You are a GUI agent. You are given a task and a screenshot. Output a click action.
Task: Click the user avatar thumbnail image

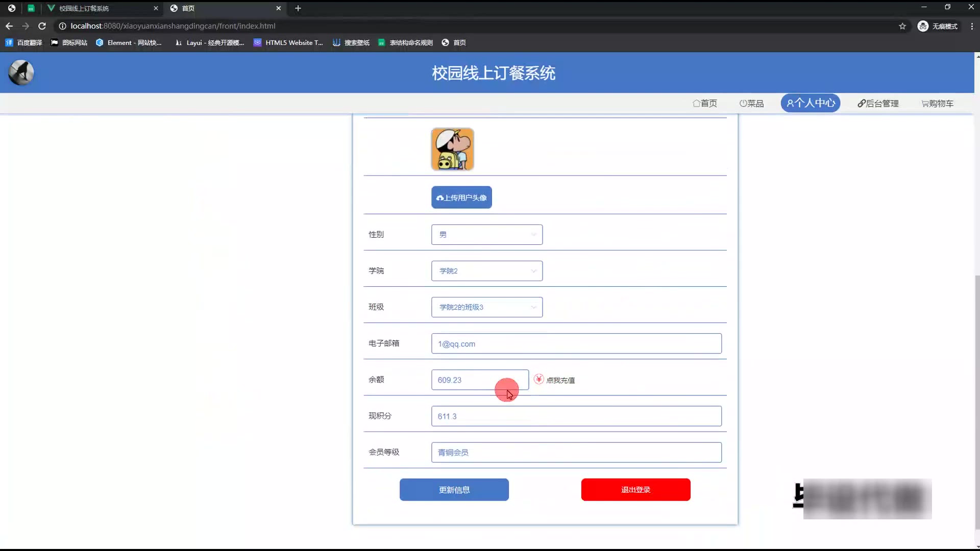pyautogui.click(x=452, y=149)
